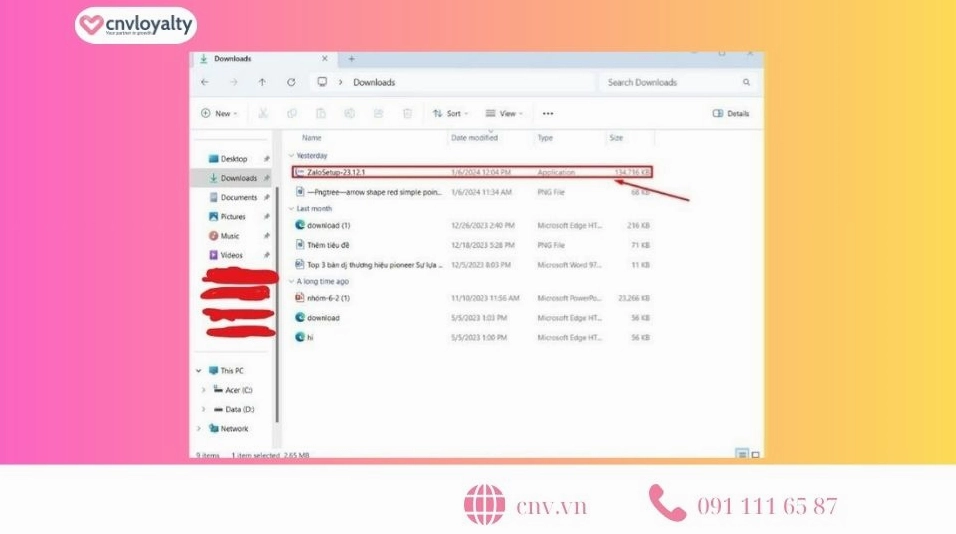Open the Sort dropdown
Screen dimensions: 956x534
point(451,113)
